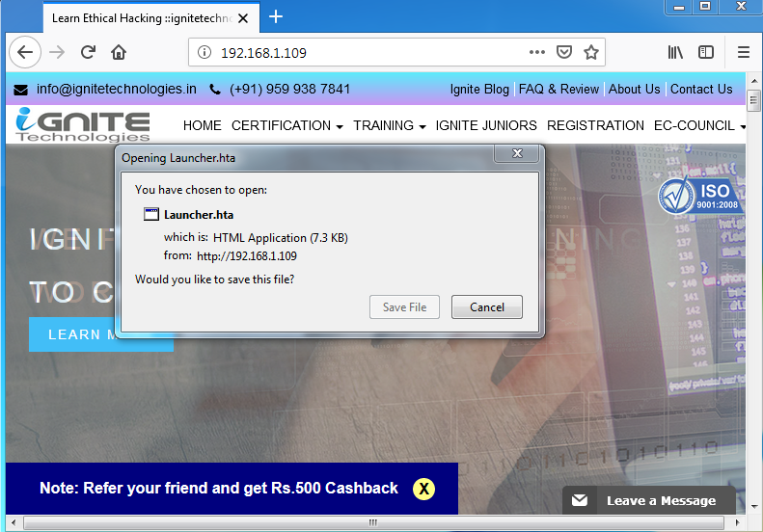Click the forward arrow navigation button
This screenshot has width=763, height=532.
coord(57,52)
